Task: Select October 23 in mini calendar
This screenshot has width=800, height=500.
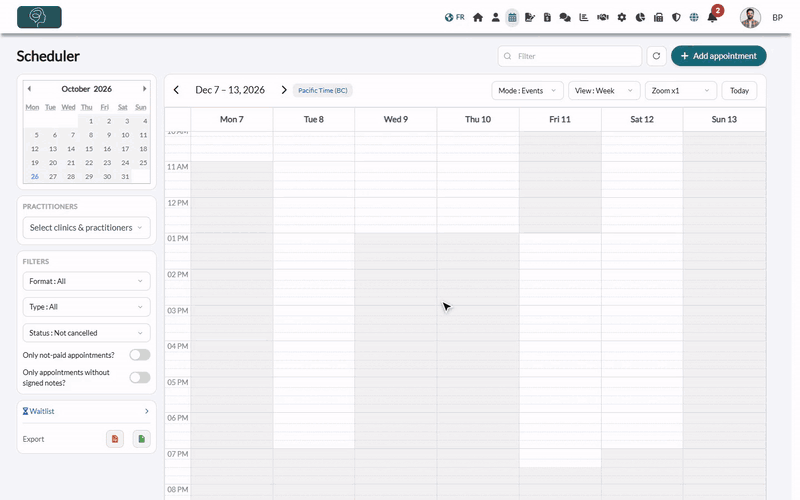Action: click(x=107, y=163)
